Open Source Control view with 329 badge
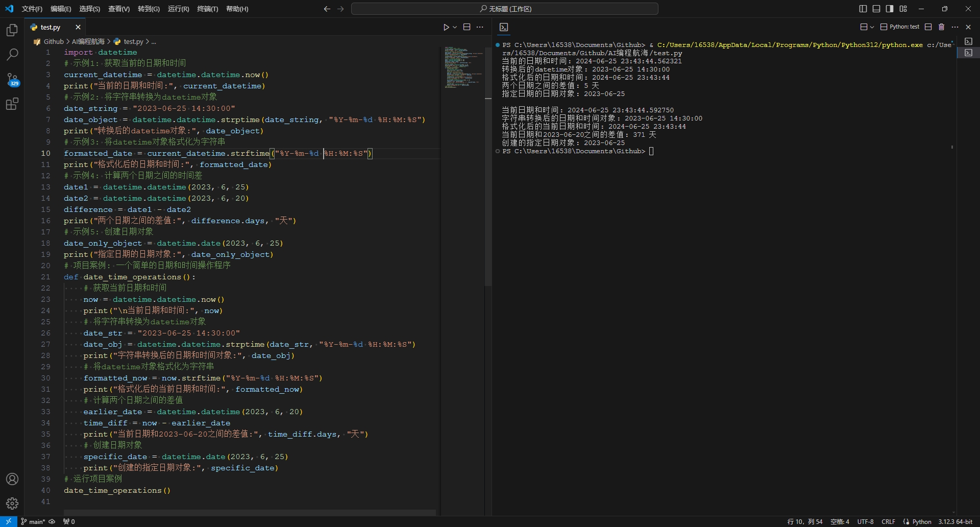This screenshot has height=527, width=980. click(12, 79)
